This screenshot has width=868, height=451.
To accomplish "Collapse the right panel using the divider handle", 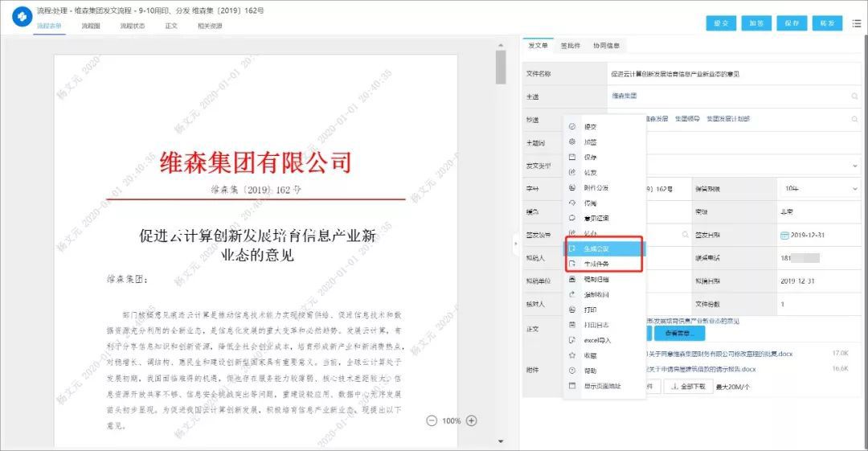I will coord(516,244).
